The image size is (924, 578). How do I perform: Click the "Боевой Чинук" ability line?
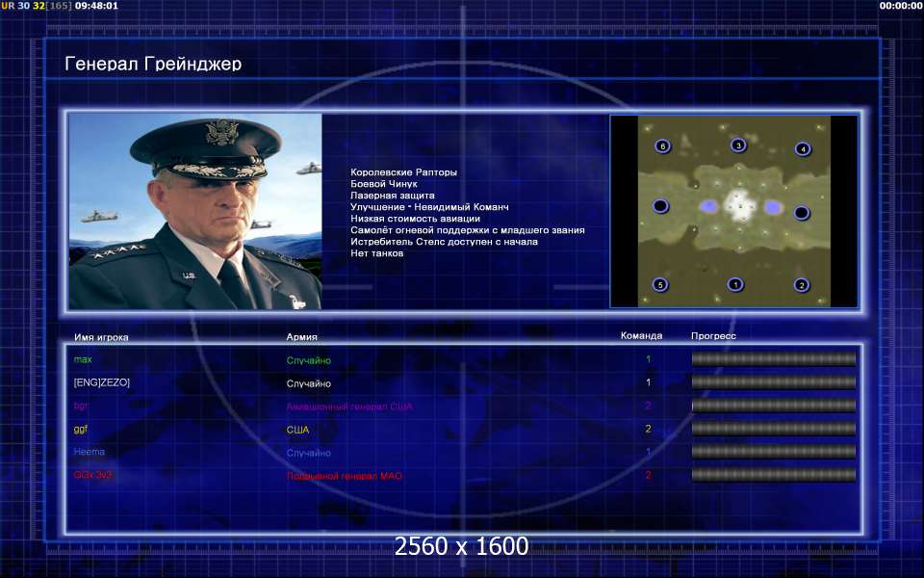click(x=384, y=183)
